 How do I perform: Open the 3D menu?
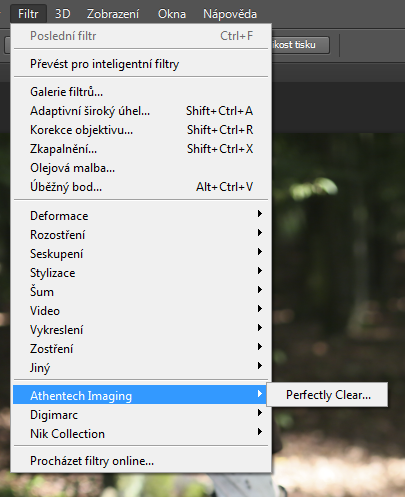click(x=62, y=14)
